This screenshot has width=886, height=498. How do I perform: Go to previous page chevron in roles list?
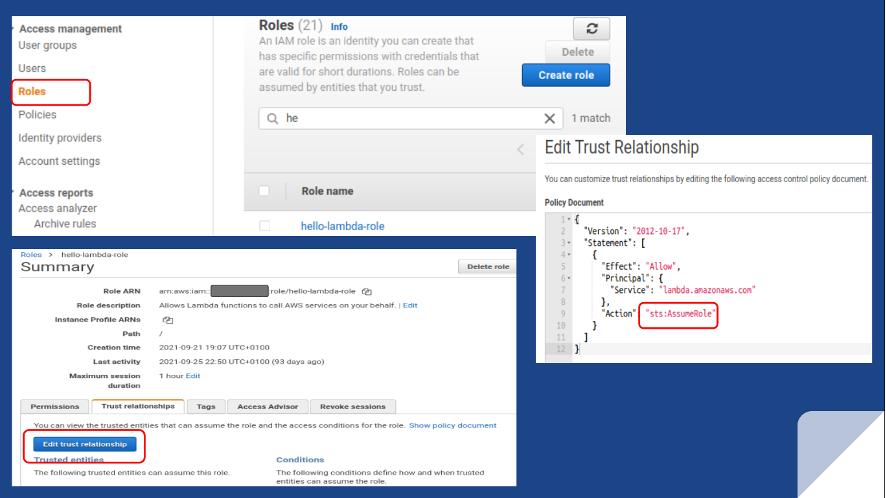click(x=520, y=149)
